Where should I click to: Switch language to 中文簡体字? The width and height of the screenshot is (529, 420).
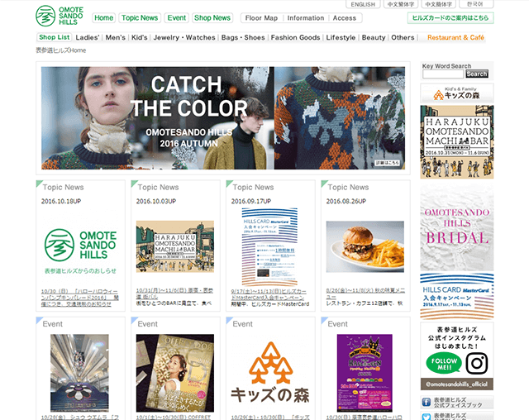(439, 4)
